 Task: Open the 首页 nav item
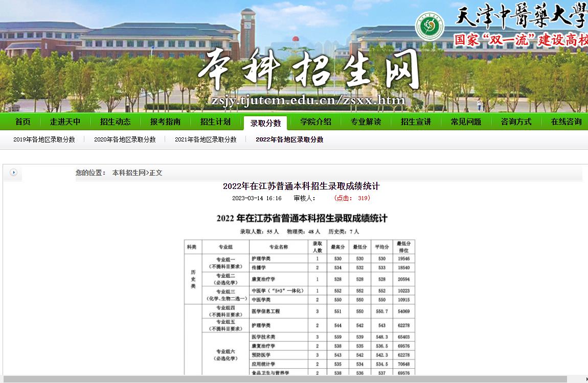[23, 122]
